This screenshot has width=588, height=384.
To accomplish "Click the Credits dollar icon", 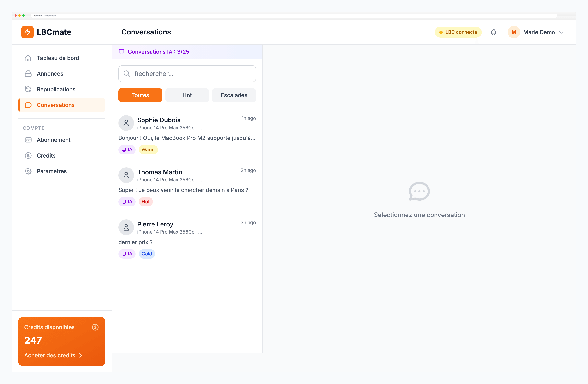I will 28,155.
